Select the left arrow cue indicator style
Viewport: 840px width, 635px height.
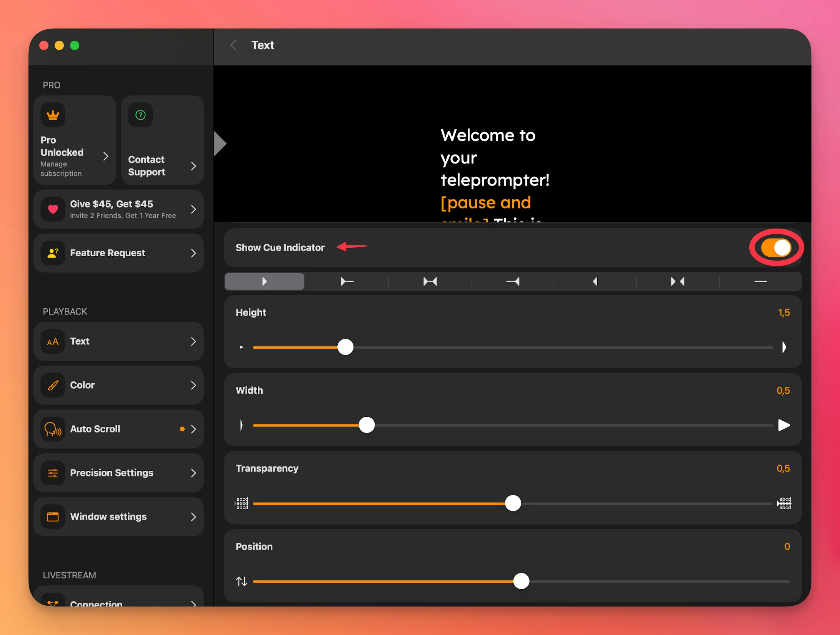click(595, 281)
